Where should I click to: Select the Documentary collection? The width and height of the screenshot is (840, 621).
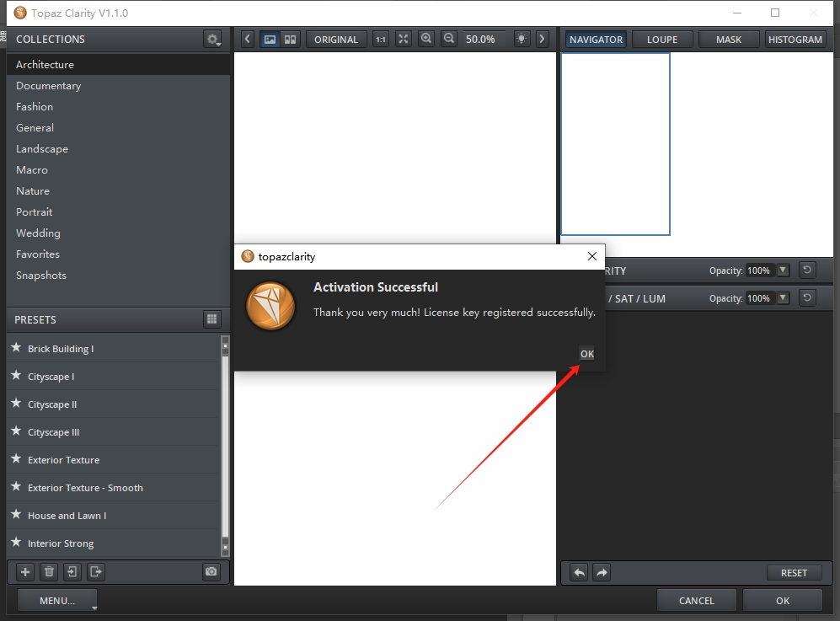pos(119,86)
